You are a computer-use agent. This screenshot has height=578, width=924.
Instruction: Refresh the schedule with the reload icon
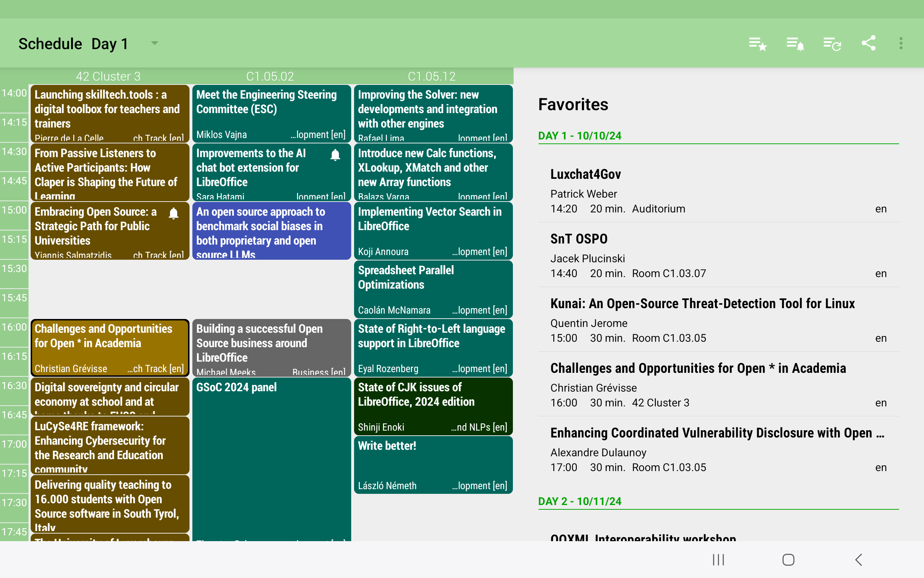pyautogui.click(x=832, y=44)
